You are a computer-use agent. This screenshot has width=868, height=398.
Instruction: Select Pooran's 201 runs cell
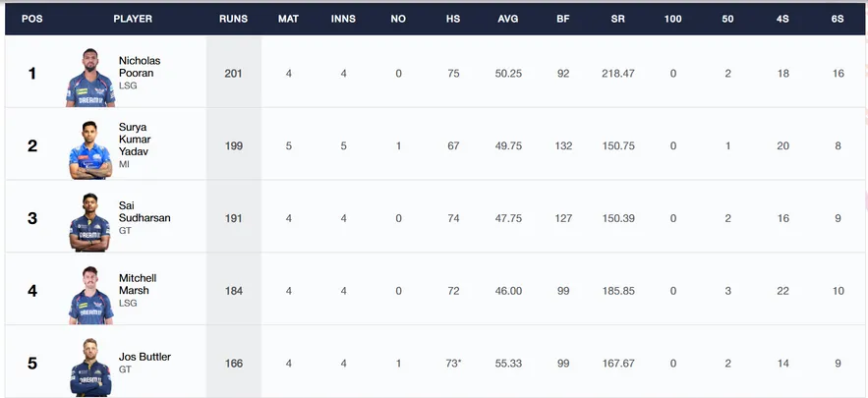coord(234,73)
